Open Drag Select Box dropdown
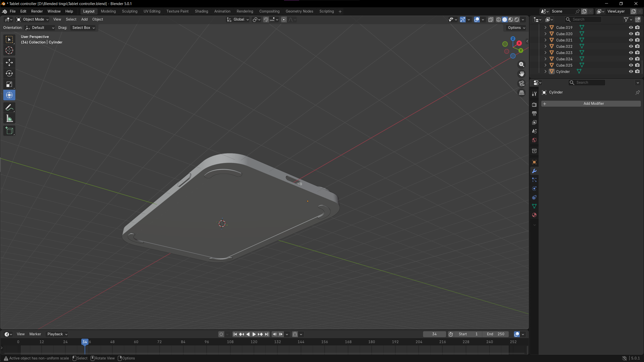644x362 pixels. pos(83,28)
